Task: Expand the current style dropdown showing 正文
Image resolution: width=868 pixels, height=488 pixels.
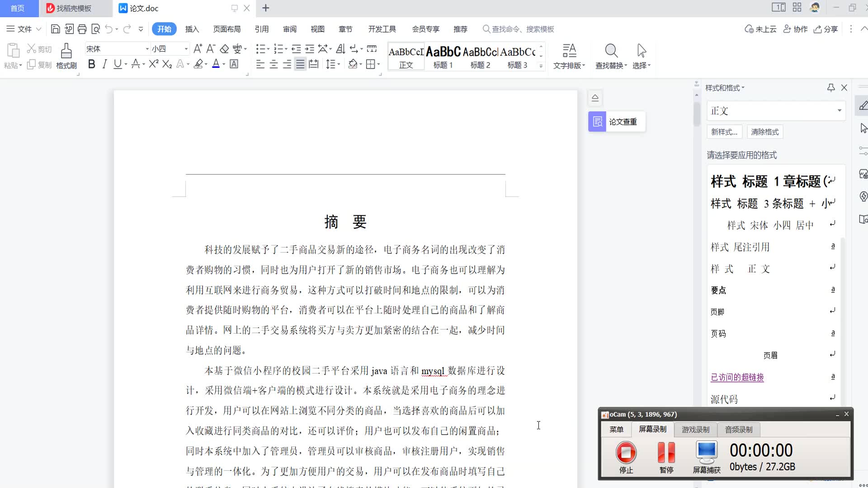Action: (839, 111)
